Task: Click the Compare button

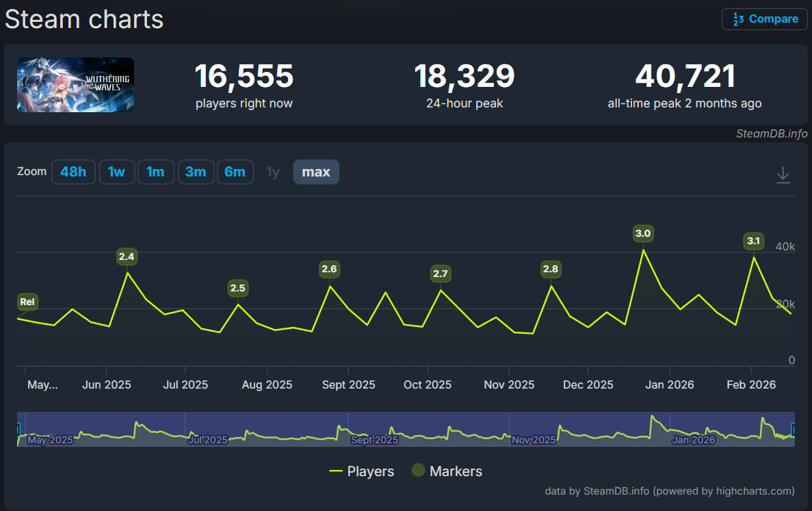Action: (764, 19)
